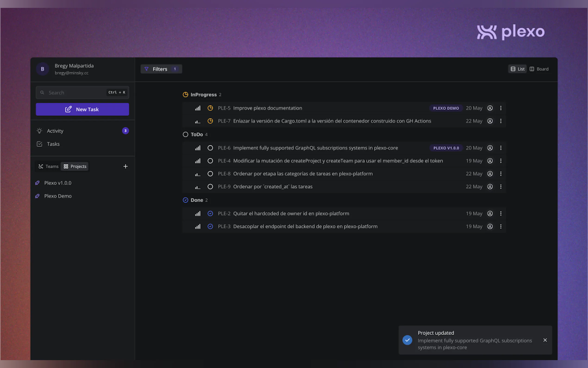Click assignee avatar icon on PLE-6 row
The width and height of the screenshot is (588, 368).
click(x=490, y=148)
